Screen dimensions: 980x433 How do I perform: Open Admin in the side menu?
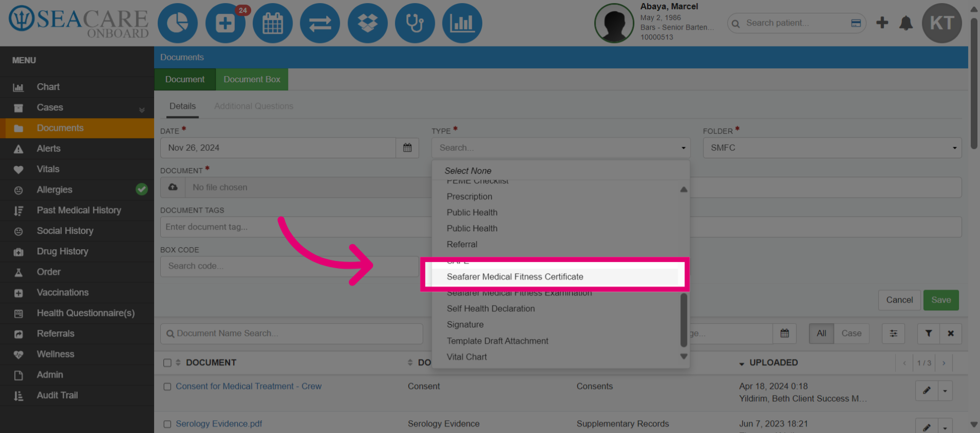77,375
